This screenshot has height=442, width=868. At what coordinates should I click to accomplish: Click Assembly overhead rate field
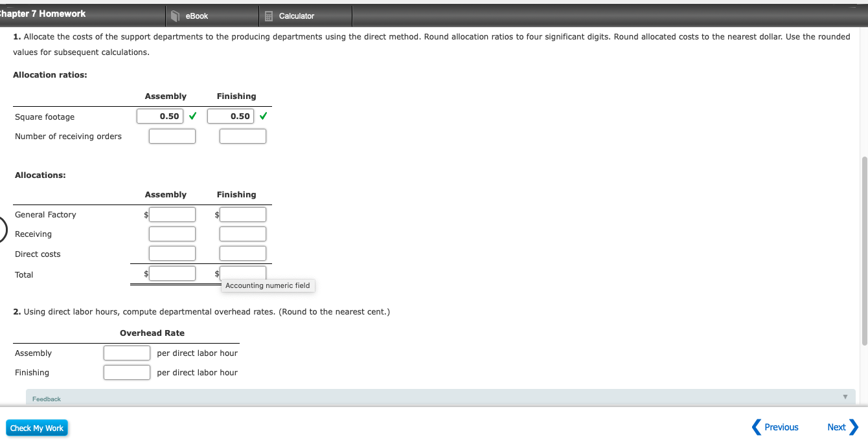point(127,353)
